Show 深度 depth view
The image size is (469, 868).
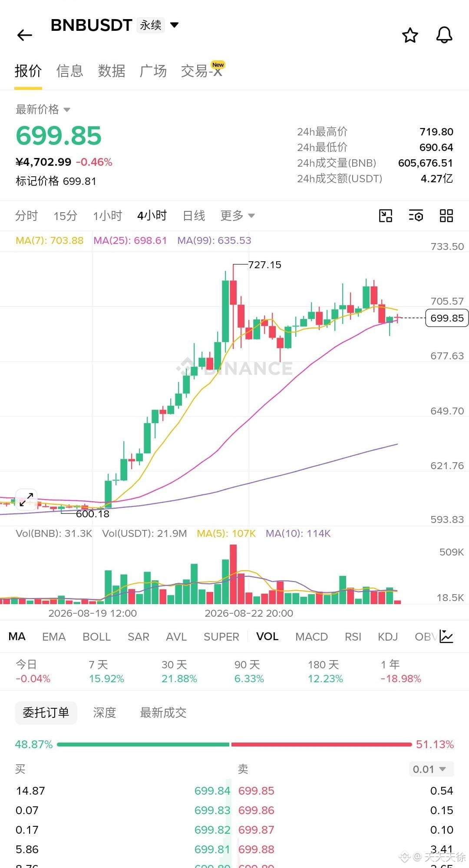tap(105, 713)
